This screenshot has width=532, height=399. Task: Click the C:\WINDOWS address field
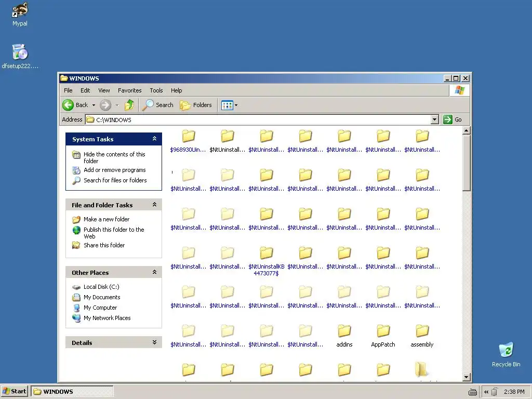click(x=258, y=119)
